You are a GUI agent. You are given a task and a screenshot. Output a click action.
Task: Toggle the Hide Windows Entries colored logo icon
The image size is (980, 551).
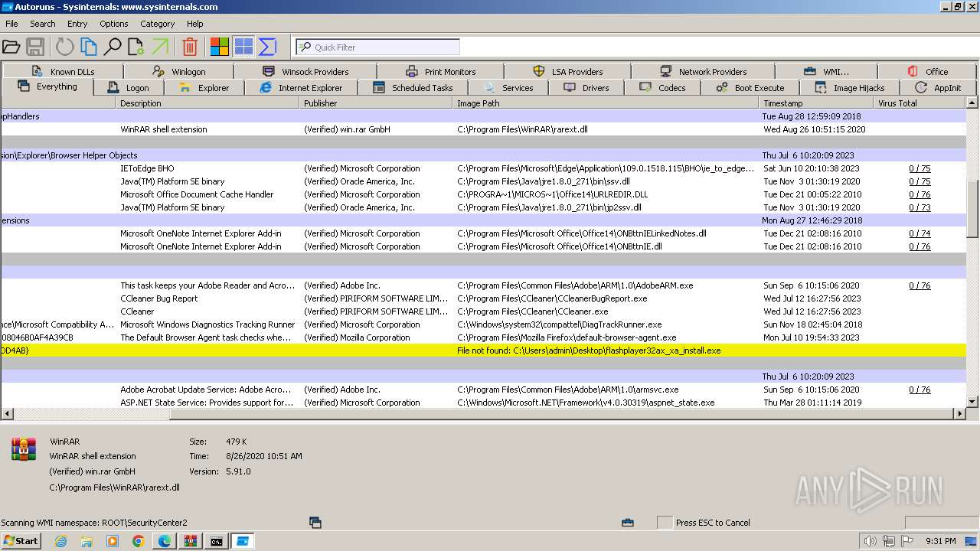[x=220, y=47]
